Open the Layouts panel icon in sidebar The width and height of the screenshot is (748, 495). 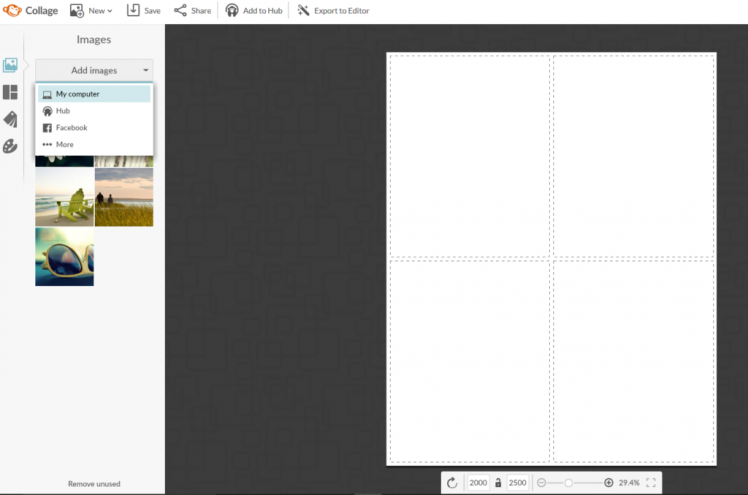pos(10,92)
